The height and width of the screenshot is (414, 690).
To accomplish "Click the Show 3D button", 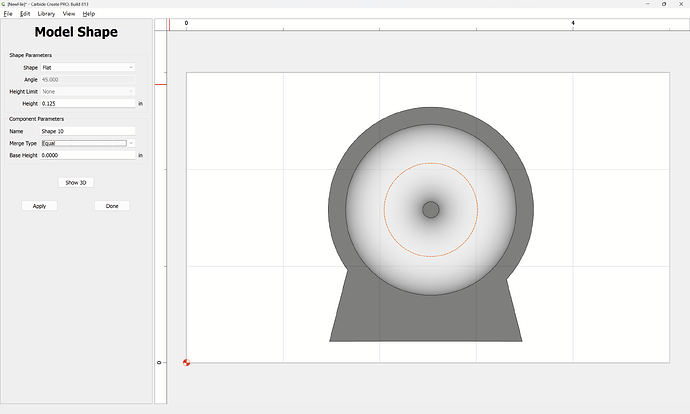I will (x=76, y=183).
